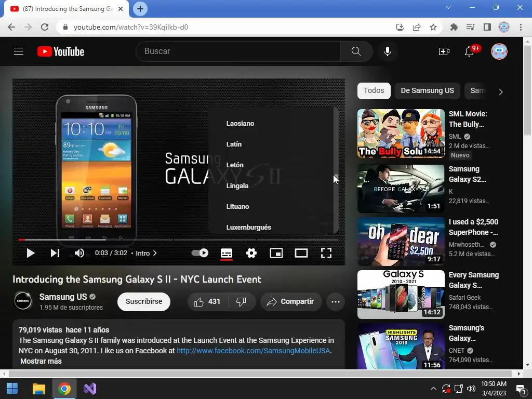Image resolution: width=532 pixels, height=399 pixels.
Task: Click the subtitle menu scrollbar
Action: click(x=336, y=170)
